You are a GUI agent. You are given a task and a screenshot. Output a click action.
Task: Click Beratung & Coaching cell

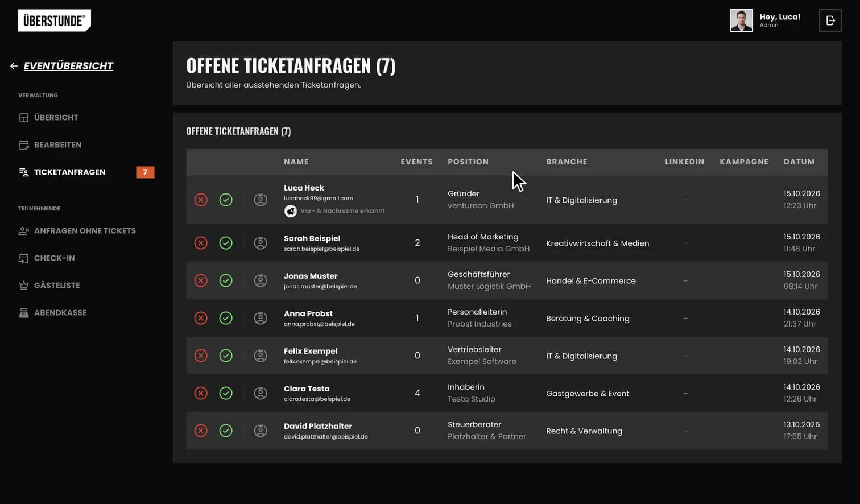coord(588,319)
